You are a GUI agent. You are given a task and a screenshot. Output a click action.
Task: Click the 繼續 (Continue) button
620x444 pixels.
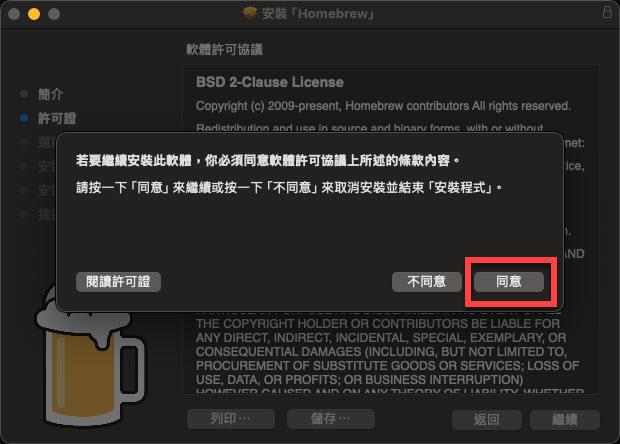pos(565,419)
